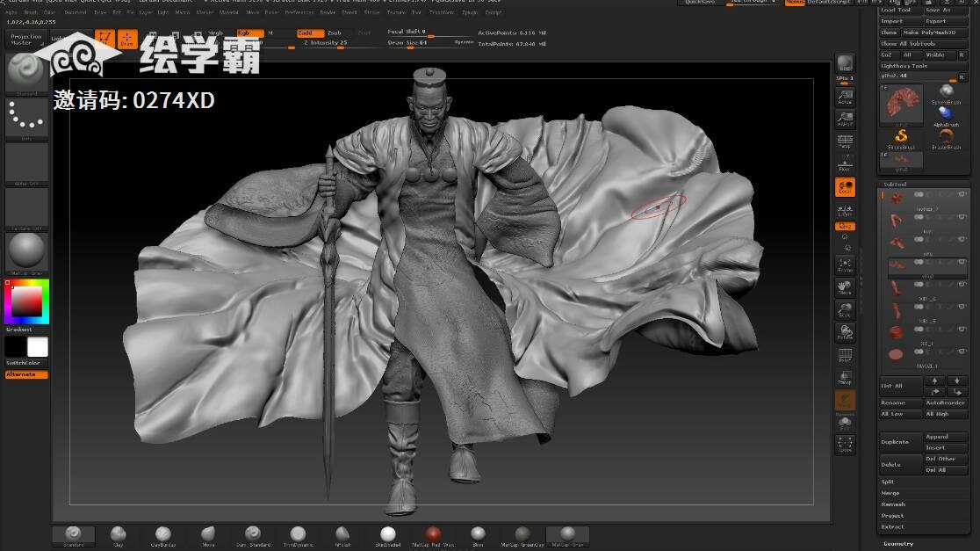Open the stroke type dots picker

tap(27, 119)
